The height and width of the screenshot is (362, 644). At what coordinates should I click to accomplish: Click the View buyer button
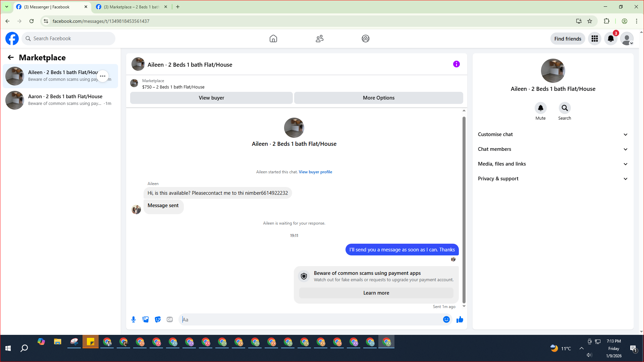211,98
